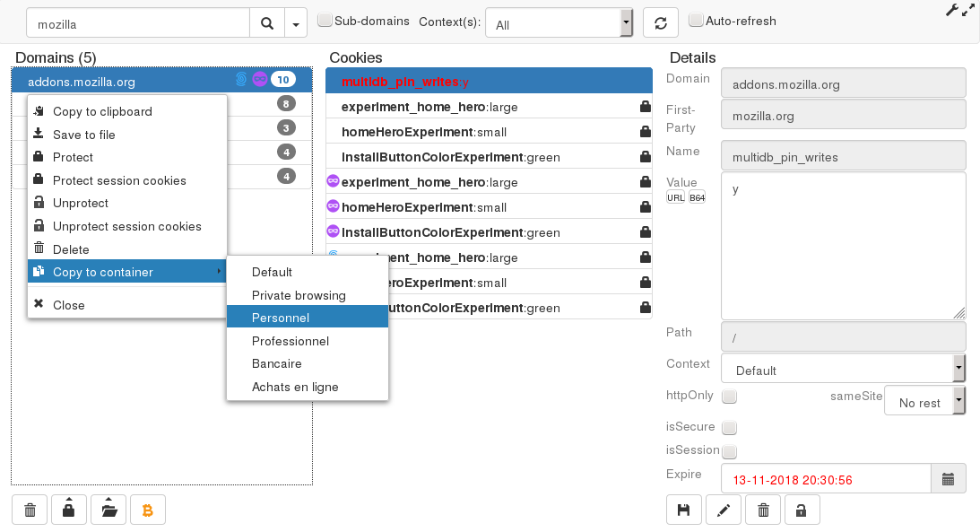Select the multidb_pin_writes cookie row
Screen dimensions: 980x532
coord(489,82)
